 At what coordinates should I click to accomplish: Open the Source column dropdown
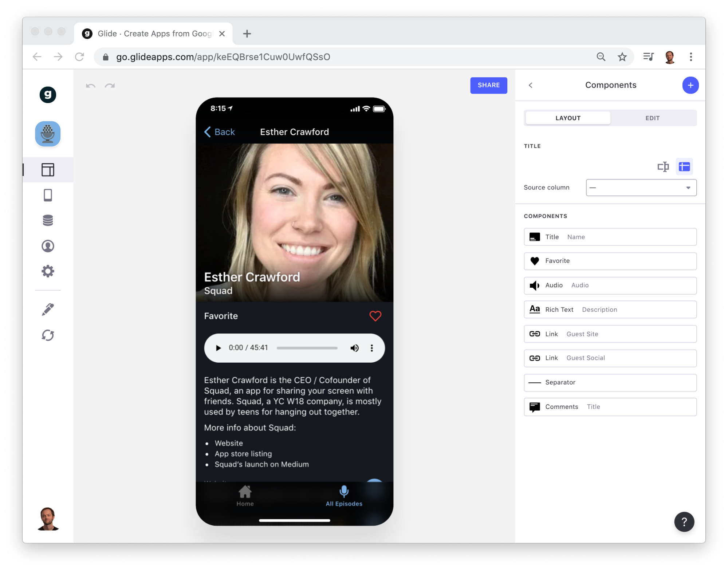pos(641,188)
